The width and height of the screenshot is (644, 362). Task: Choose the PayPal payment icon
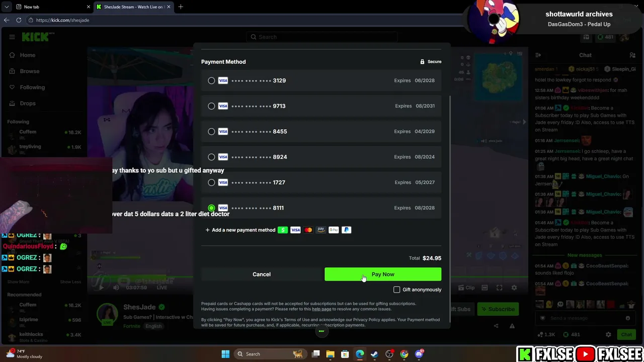pyautogui.click(x=346, y=230)
